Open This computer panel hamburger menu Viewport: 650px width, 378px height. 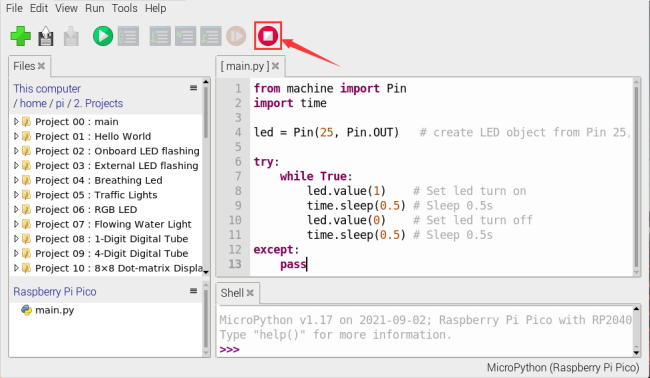(x=193, y=88)
